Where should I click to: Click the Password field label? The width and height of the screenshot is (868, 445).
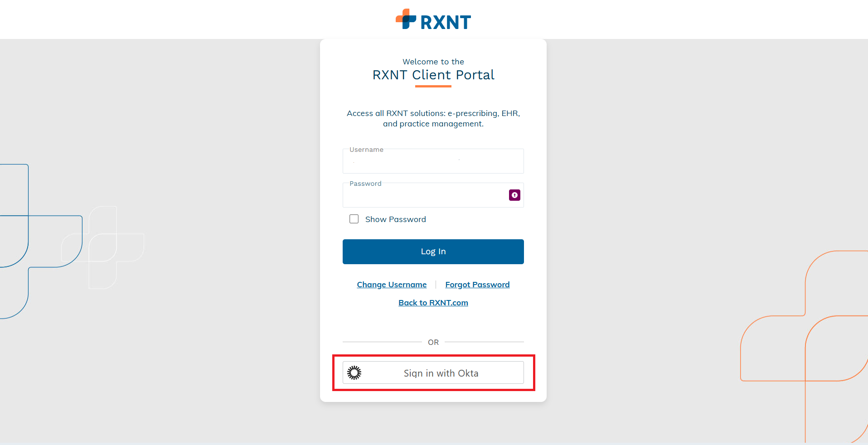coord(365,183)
